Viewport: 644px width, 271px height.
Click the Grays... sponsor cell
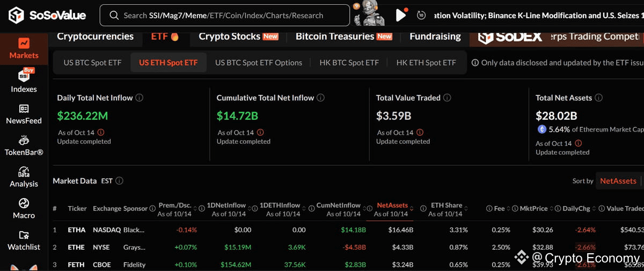(134, 247)
